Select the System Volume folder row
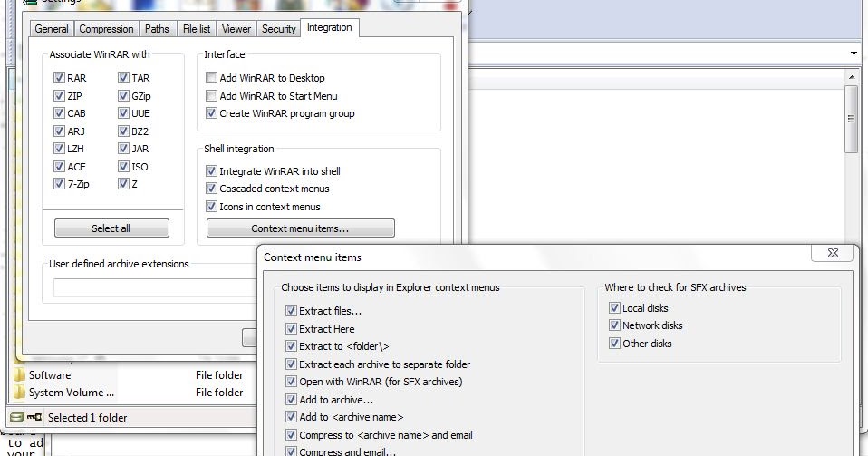868x456 pixels. tap(133, 393)
